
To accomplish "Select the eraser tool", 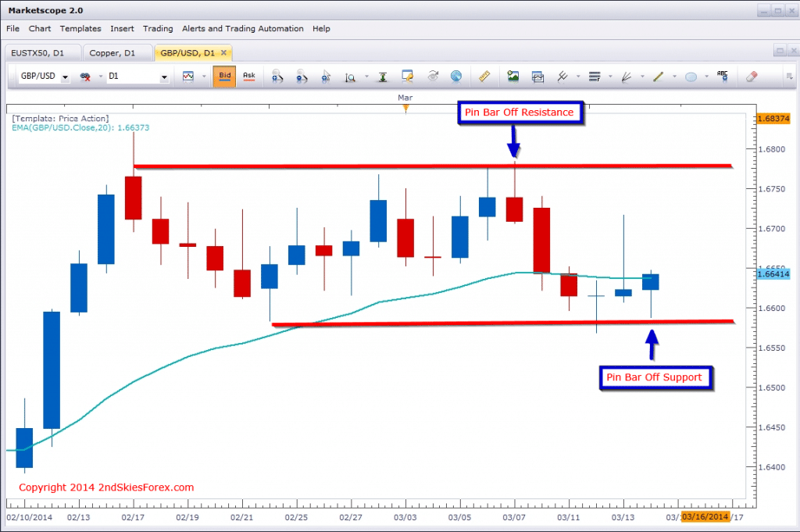I will 752,77.
